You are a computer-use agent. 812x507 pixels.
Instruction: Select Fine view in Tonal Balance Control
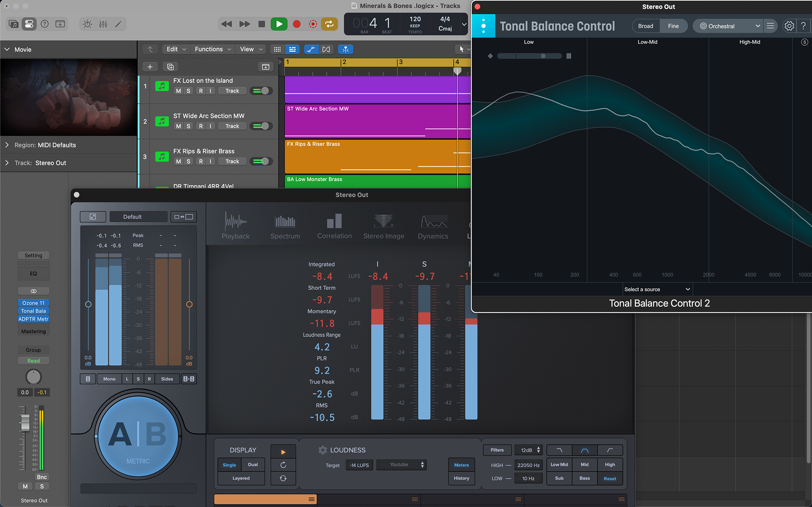tap(673, 26)
